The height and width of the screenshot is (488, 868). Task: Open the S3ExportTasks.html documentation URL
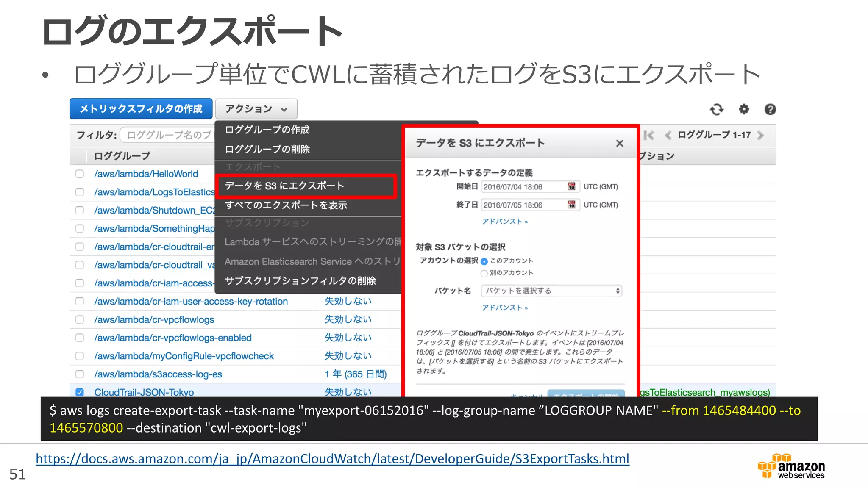click(332, 459)
